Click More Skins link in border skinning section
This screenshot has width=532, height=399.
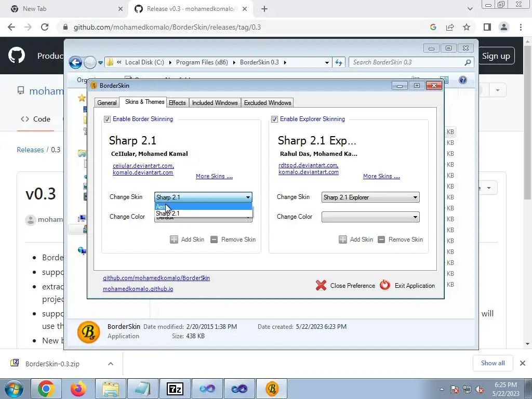(214, 176)
